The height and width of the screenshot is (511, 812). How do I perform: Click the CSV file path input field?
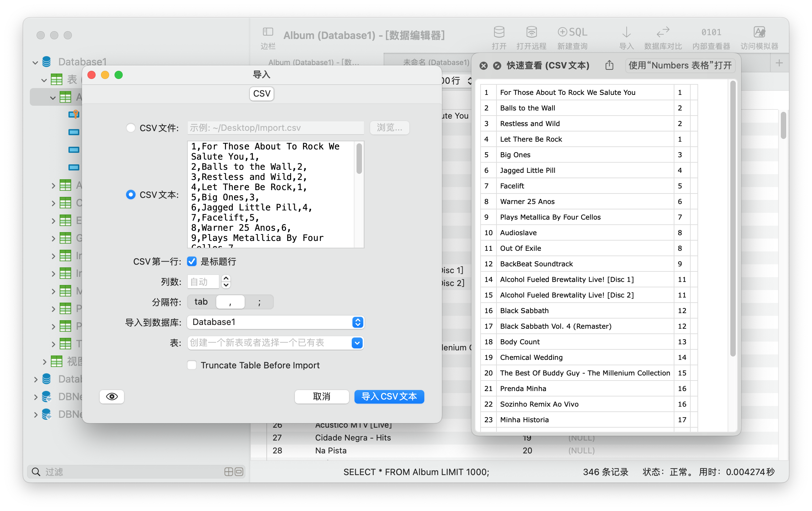276,128
